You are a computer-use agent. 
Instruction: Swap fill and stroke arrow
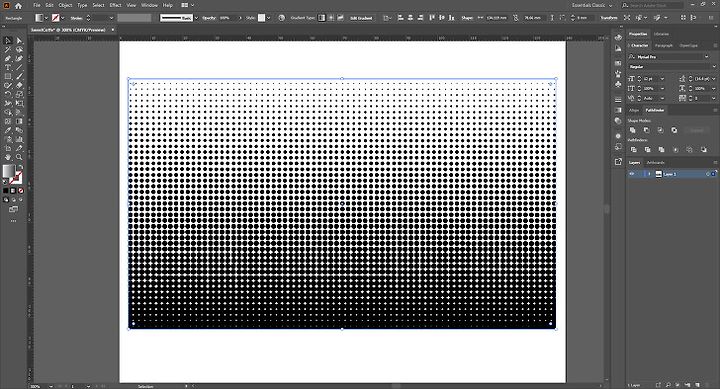tap(20, 167)
